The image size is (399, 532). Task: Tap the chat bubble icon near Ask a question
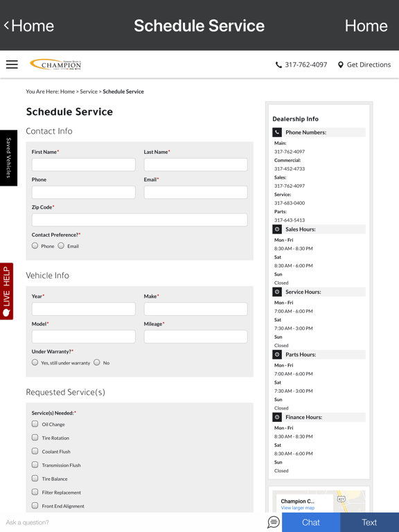coord(274,522)
